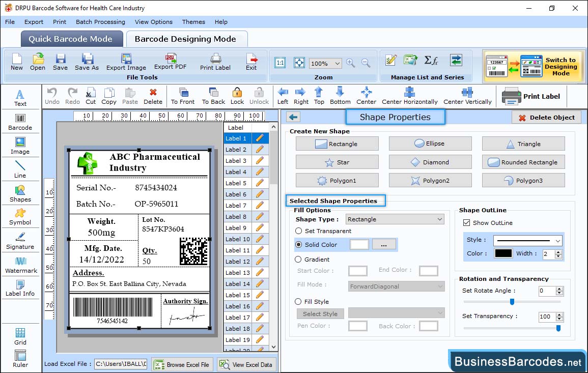Click the solid color white swatch

tap(359, 244)
